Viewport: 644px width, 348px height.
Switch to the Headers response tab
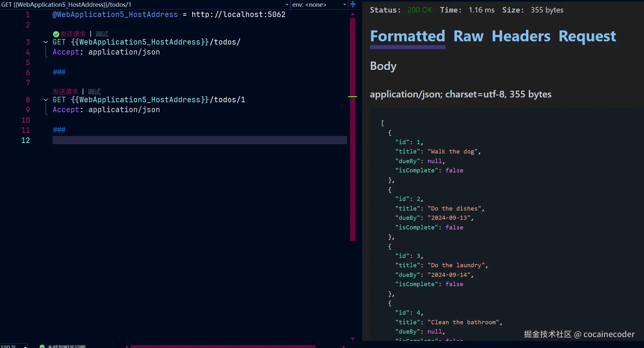[521, 36]
